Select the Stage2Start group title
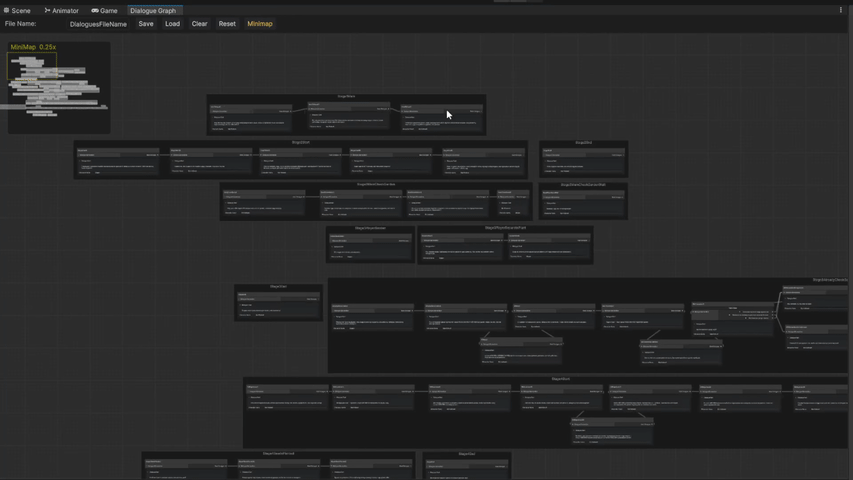The image size is (853, 480). 301,143
